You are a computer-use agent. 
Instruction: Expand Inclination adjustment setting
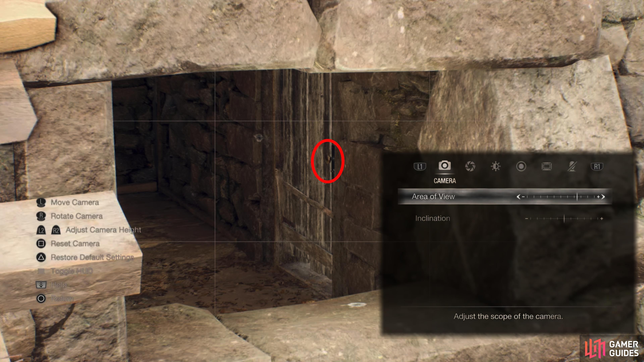pyautogui.click(x=602, y=218)
